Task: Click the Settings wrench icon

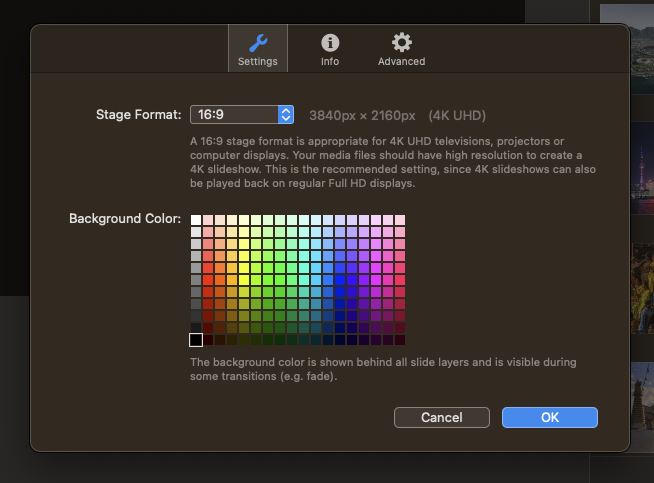Action: click(x=258, y=43)
